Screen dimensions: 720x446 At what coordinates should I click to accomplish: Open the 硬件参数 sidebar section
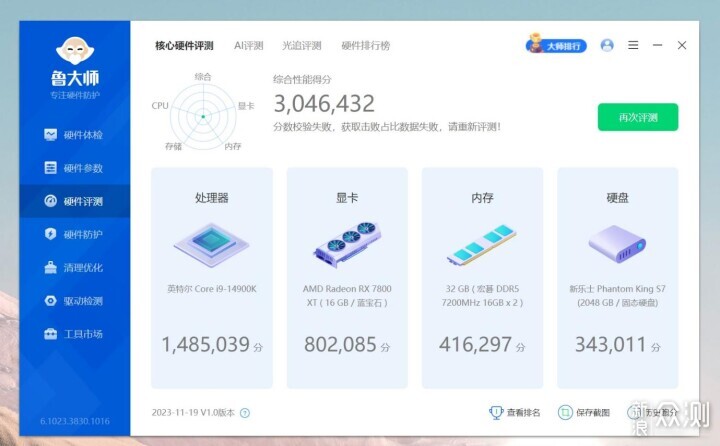74,168
